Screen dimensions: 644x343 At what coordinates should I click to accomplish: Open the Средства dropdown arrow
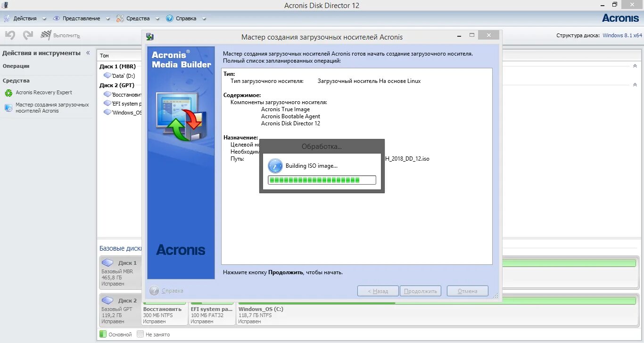pyautogui.click(x=157, y=19)
